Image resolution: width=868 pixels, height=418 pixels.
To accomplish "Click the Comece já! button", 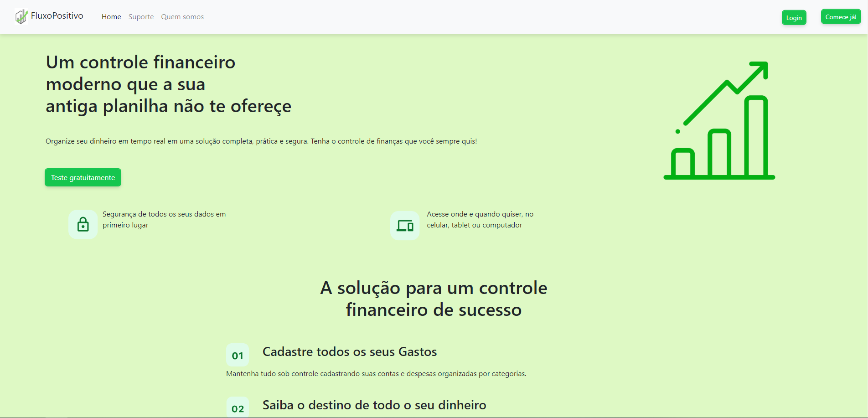I will pos(841,17).
